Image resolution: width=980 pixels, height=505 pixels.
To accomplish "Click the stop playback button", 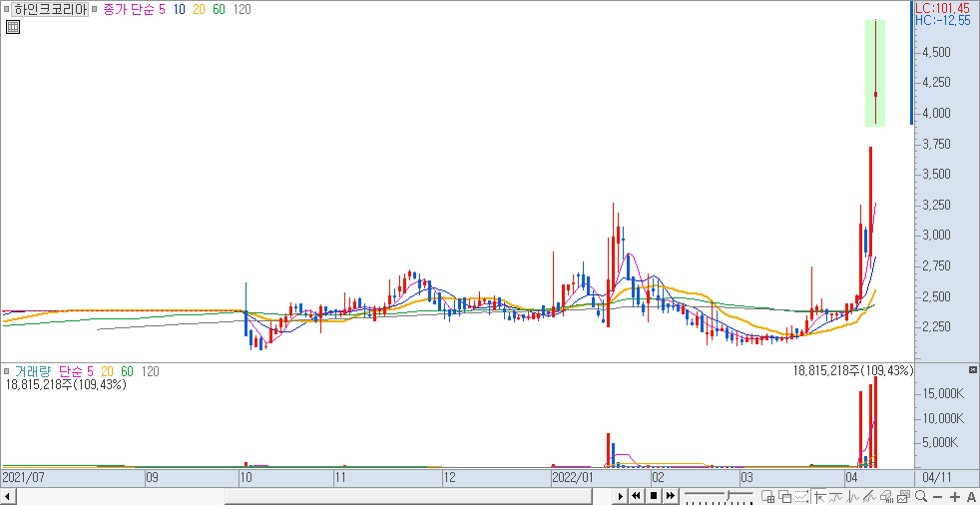I will (654, 496).
